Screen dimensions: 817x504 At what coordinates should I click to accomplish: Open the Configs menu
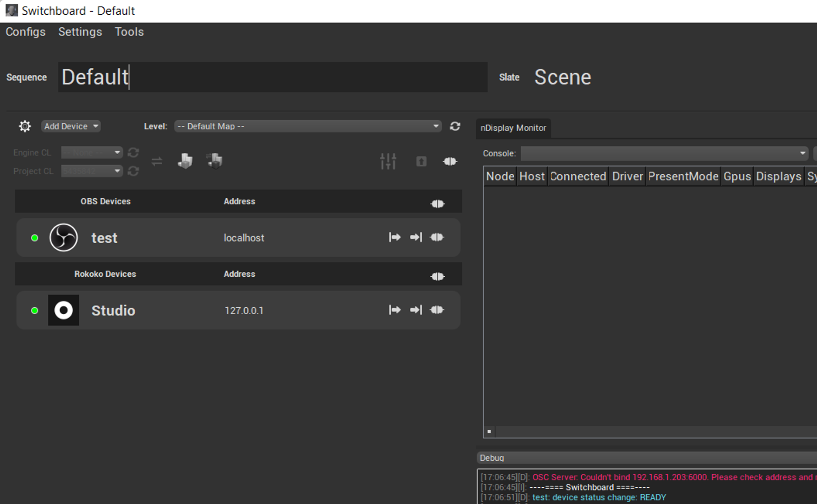point(25,32)
